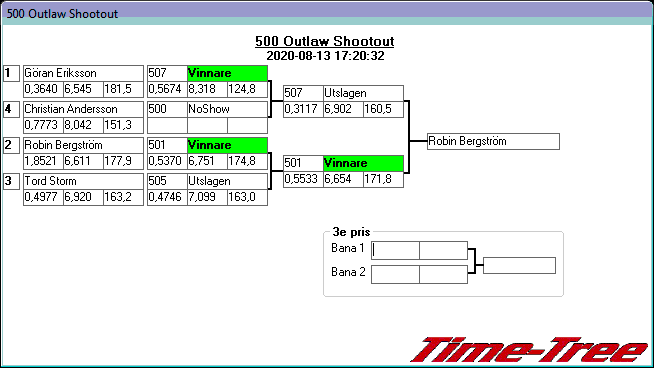Click the Robin Bergström first-round name field
Screen dimensions: 654x368
[83, 145]
